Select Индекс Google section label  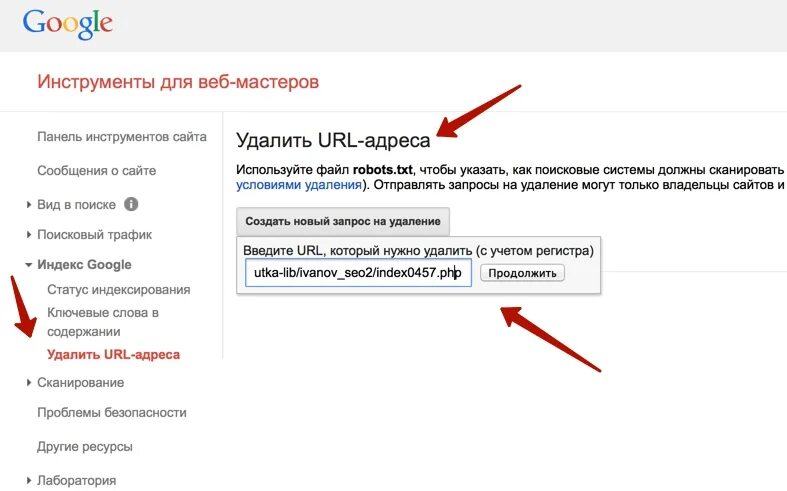pyautogui.click(x=84, y=265)
